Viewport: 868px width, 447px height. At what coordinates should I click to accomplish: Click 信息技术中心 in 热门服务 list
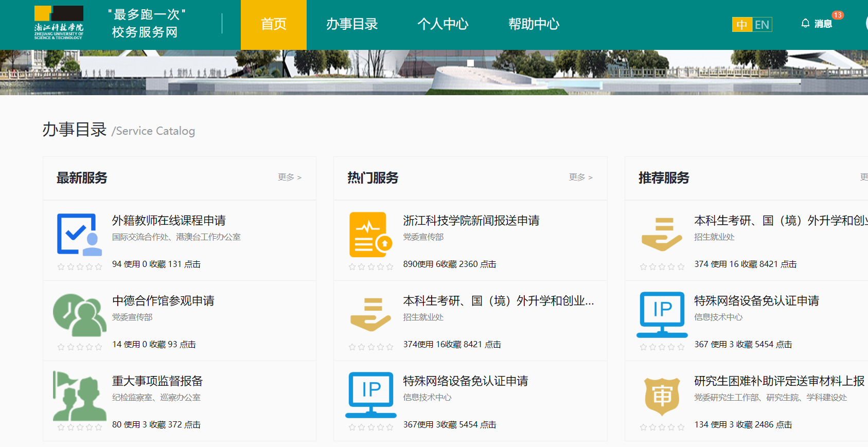[427, 398]
